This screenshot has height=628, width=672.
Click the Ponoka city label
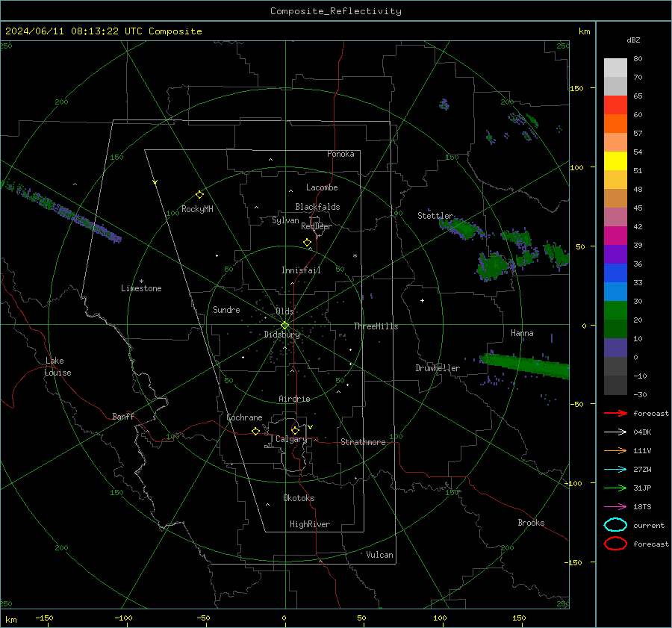340,154
